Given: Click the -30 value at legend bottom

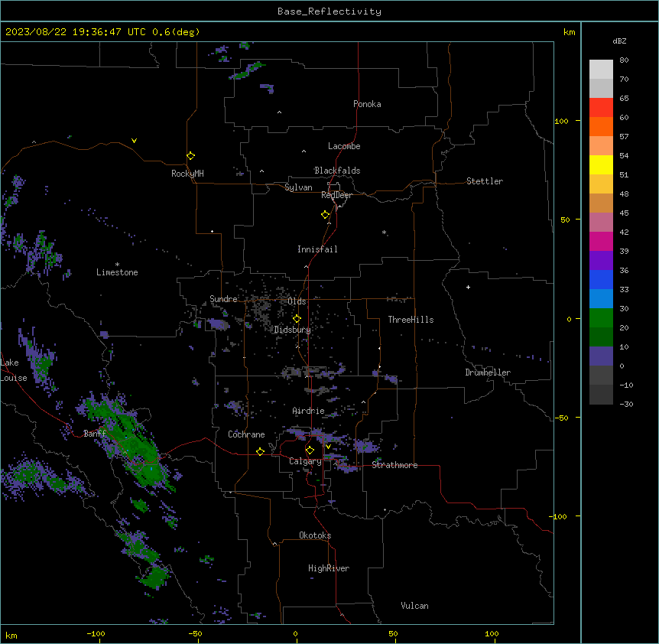Looking at the screenshot, I should 626,405.
